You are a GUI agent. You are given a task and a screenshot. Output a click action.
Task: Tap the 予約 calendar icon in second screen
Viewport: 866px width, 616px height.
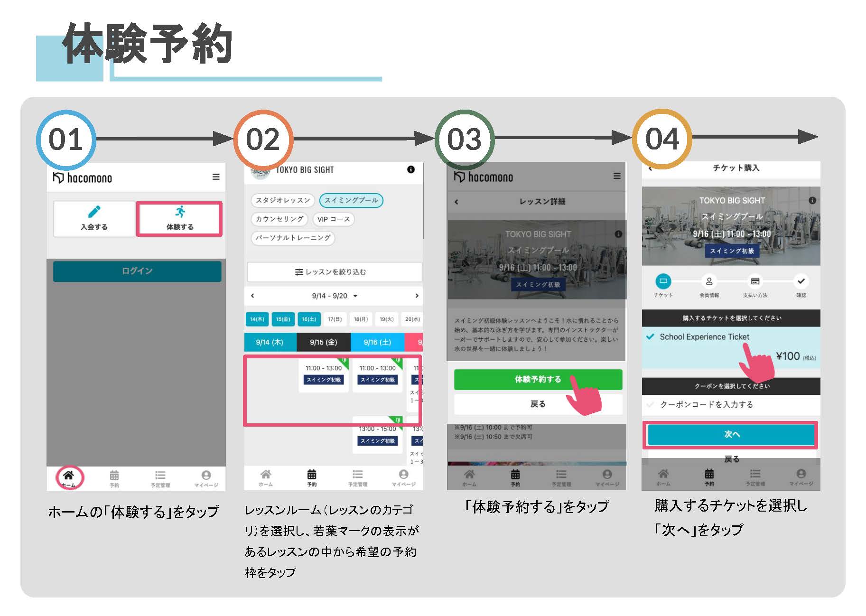(x=312, y=476)
